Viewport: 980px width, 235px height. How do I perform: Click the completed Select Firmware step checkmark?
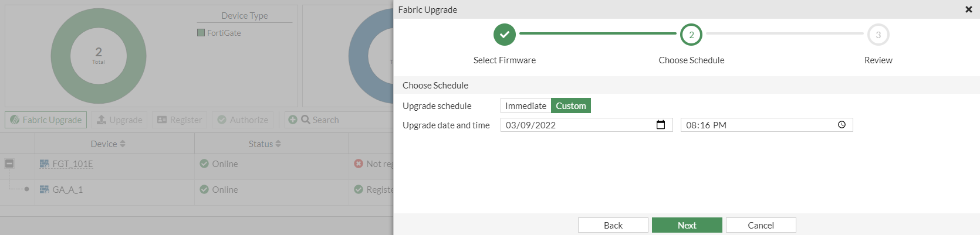click(x=505, y=35)
